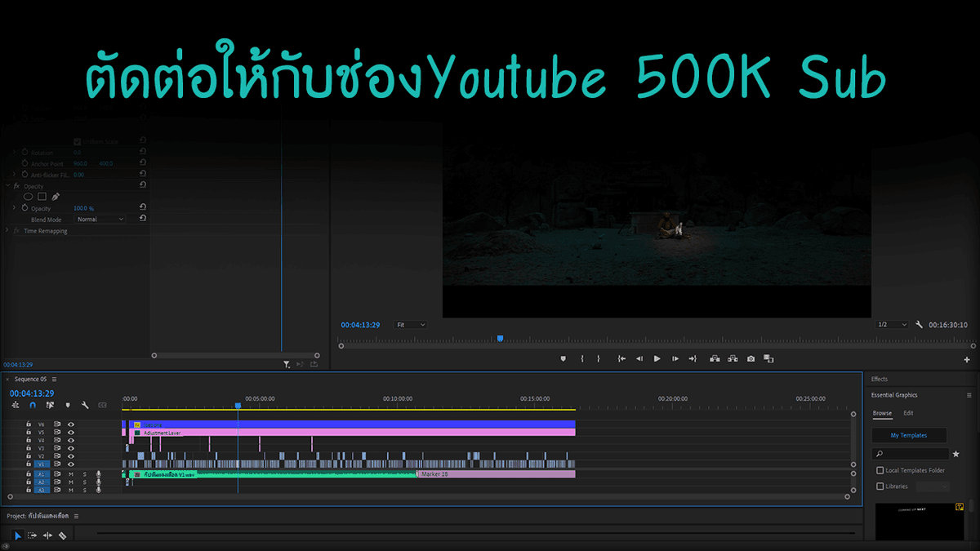Click the Lift button in monitor
The width and height of the screenshot is (980, 551).
click(x=715, y=358)
